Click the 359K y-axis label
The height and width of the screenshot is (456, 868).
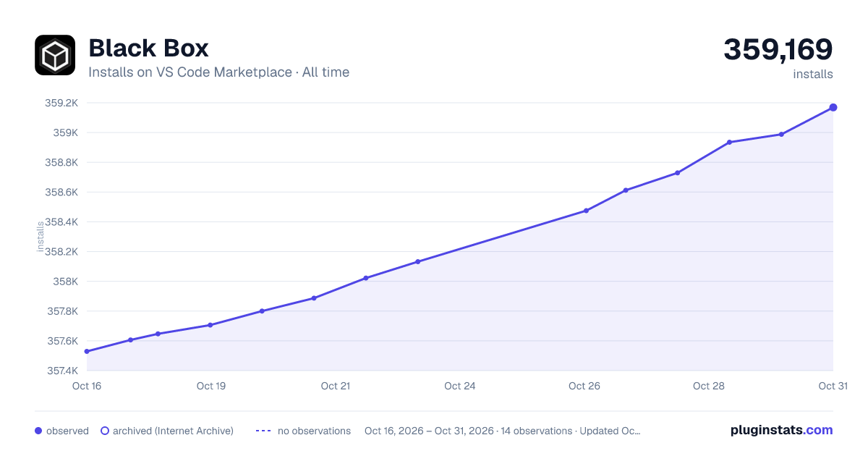point(65,132)
